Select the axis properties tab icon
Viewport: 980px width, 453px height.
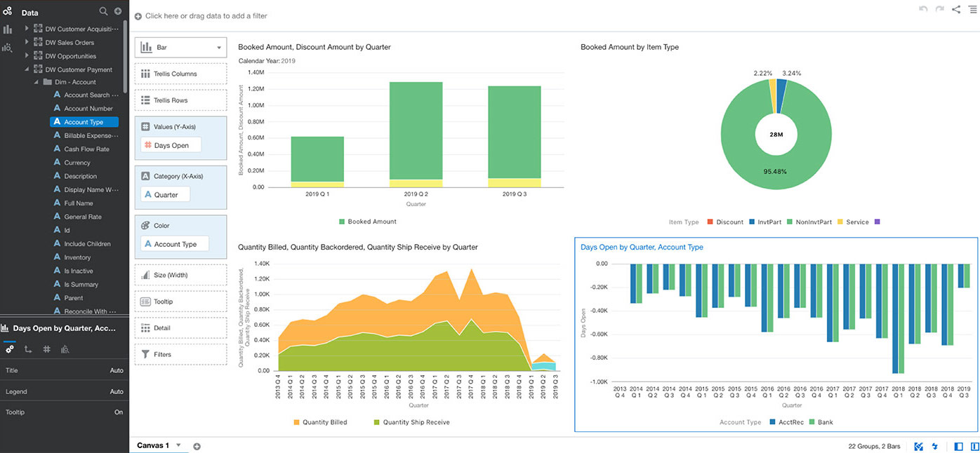click(x=28, y=349)
